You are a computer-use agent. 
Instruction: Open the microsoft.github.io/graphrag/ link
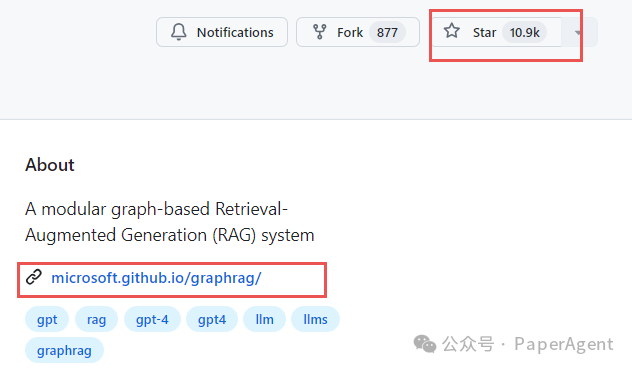click(x=156, y=278)
